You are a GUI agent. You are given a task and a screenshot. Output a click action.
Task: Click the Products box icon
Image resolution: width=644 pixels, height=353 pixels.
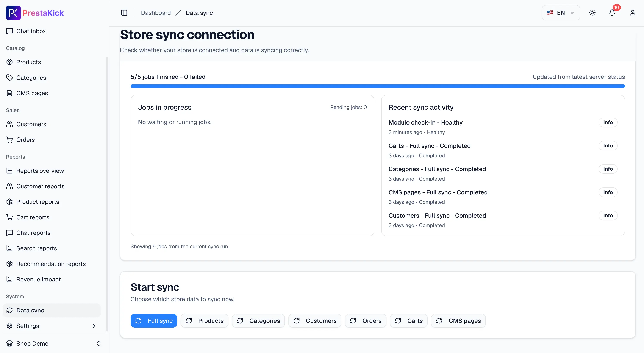point(9,62)
